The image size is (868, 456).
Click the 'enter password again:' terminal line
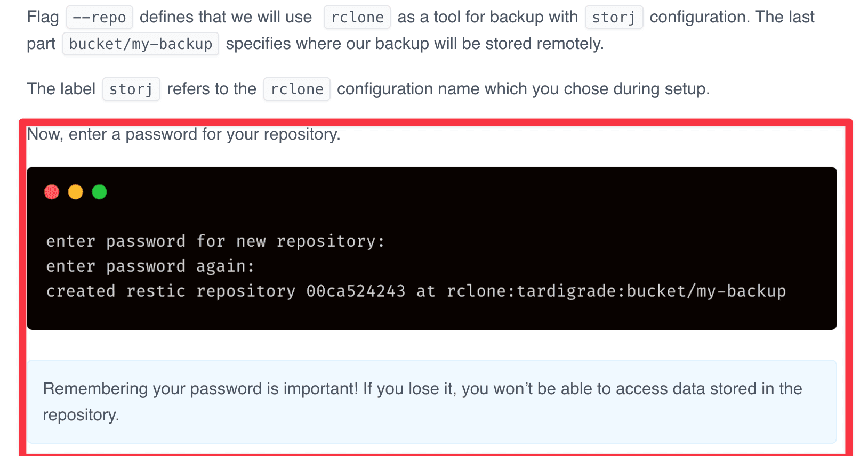tap(150, 266)
